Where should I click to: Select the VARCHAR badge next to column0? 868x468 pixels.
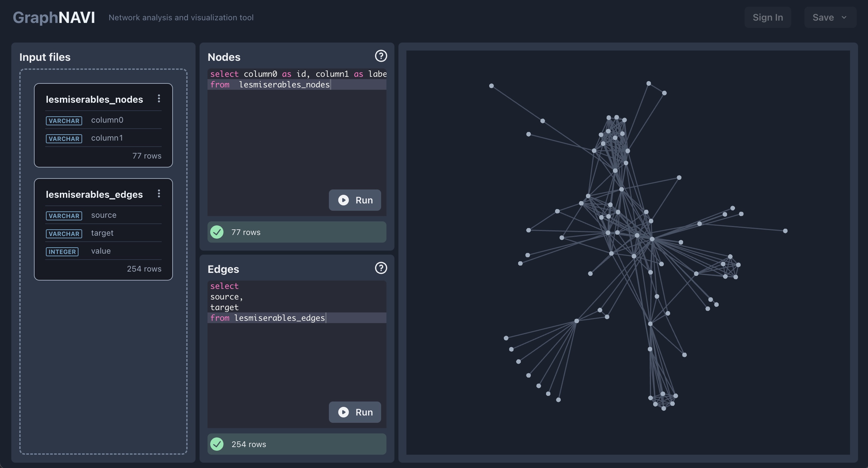pyautogui.click(x=64, y=121)
